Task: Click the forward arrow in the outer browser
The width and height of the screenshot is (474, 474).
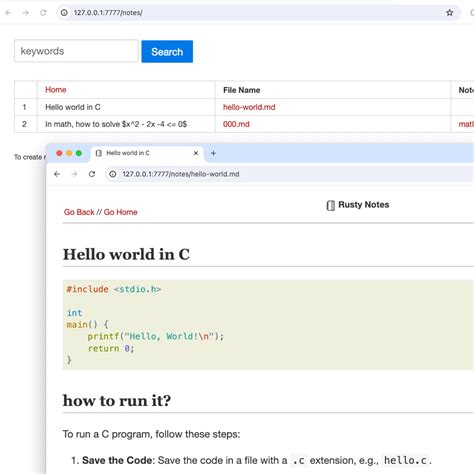Action: point(26,13)
